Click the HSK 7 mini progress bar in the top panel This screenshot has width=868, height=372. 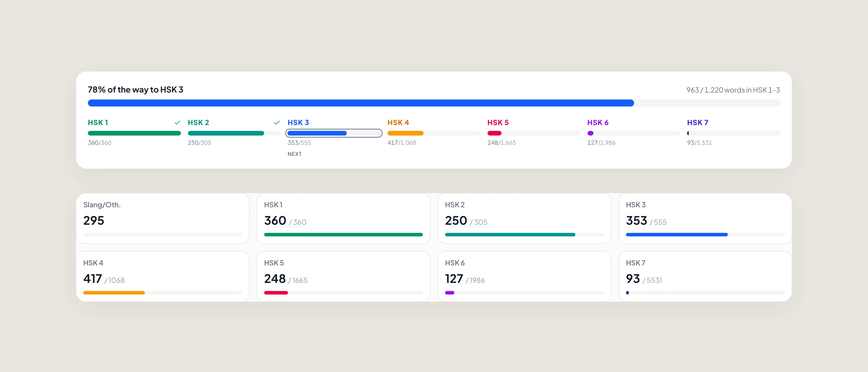[x=733, y=133]
